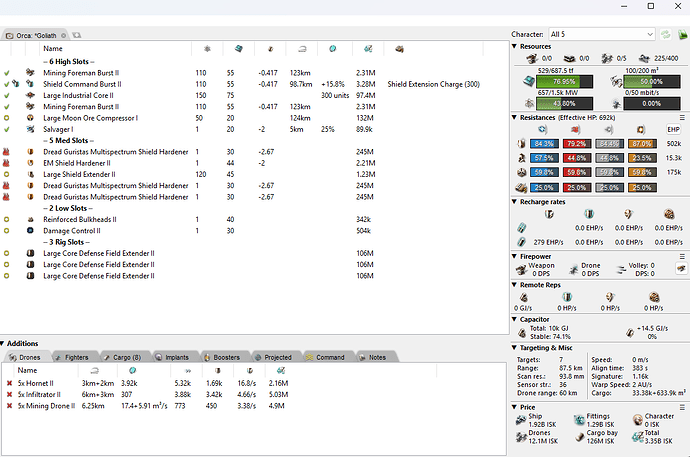Viewport: 690px width, 457px height.
Task: Collapse the Remote Reps panel
Action: click(514, 285)
